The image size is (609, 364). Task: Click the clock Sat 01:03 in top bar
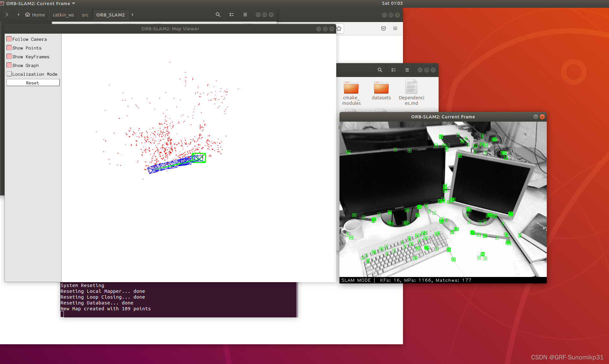pos(392,3)
